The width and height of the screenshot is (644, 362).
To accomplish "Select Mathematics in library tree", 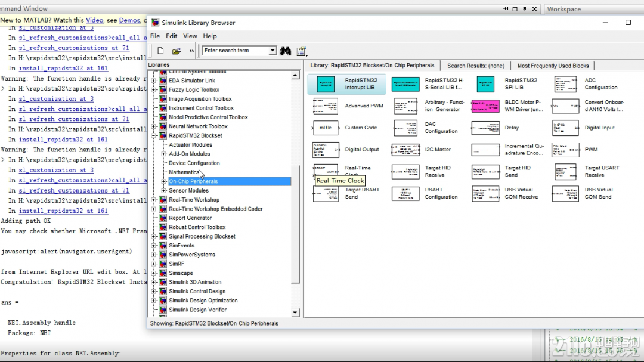I will point(184,172).
